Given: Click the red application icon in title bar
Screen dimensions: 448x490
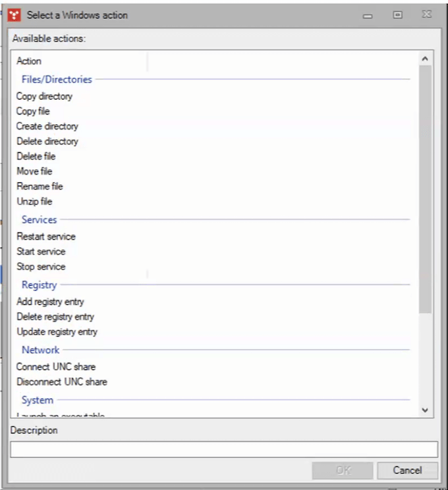Looking at the screenshot, I should [x=14, y=15].
